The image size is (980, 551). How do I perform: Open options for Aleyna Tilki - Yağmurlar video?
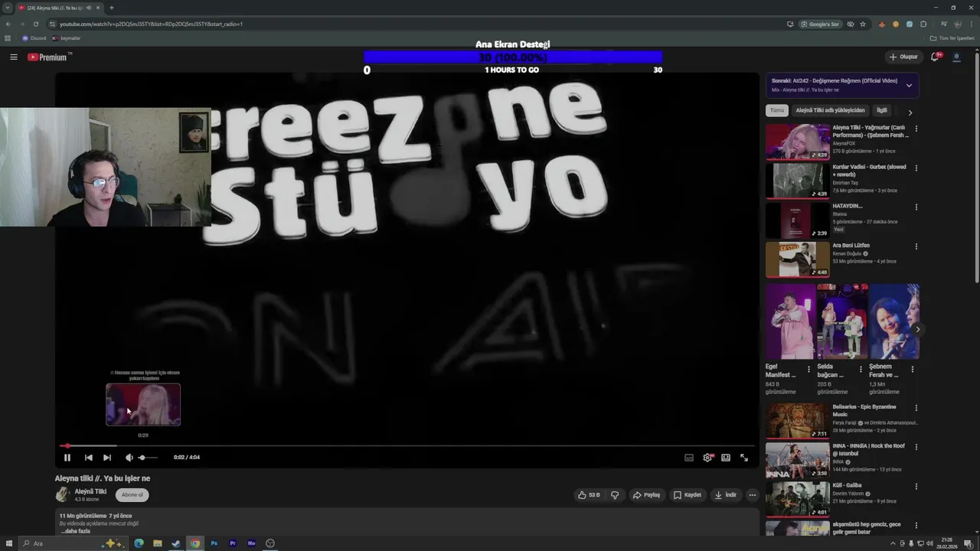point(916,129)
